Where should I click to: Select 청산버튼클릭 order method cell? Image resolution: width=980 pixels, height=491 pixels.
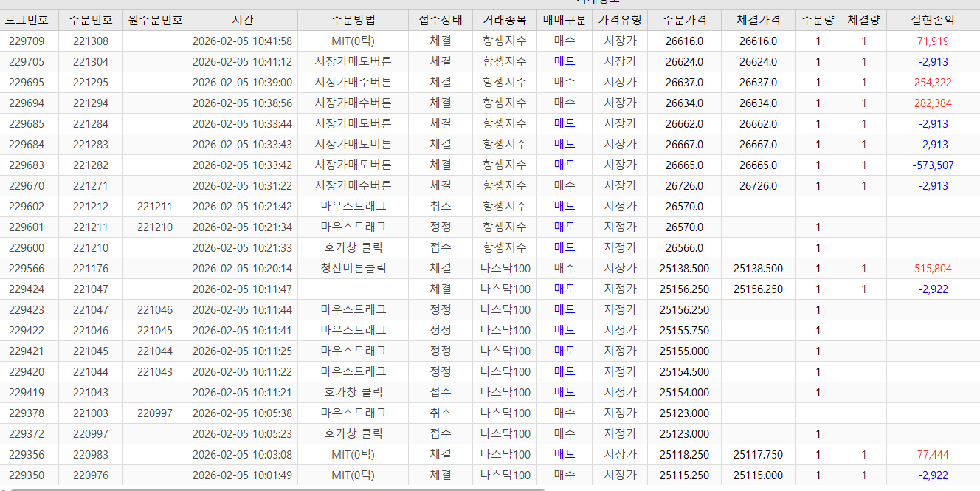[x=353, y=269]
